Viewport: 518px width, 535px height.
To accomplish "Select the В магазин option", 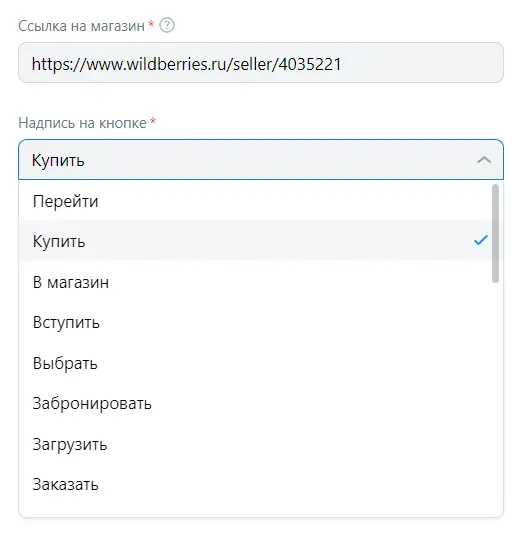I will (x=255, y=282).
